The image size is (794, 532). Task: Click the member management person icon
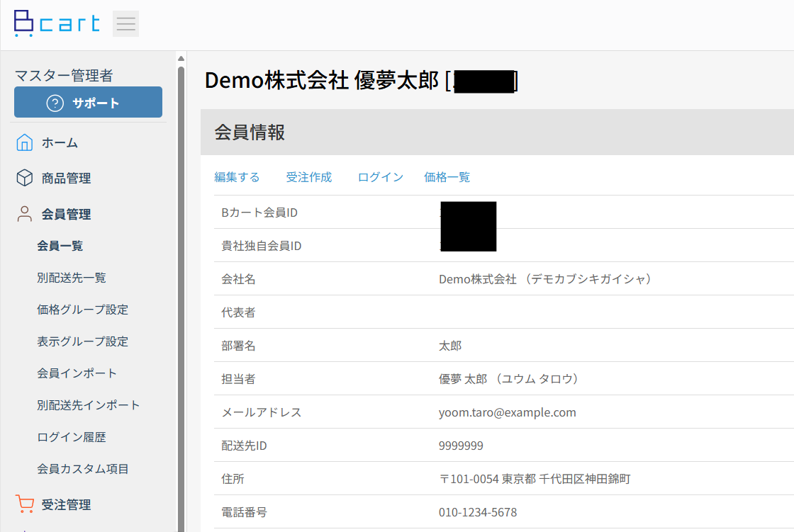coord(24,214)
